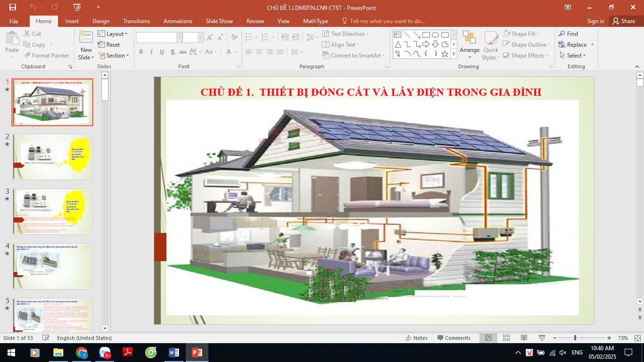Toggle Normal view button in status bar
644x362 pixels.
click(488, 338)
